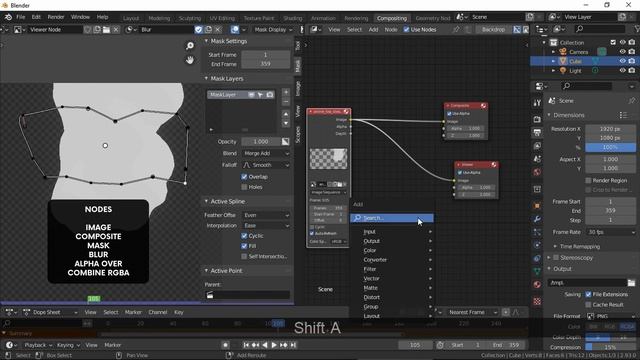
Task: Click the preferred frame rate clock icon in playback bar
Action: click(440, 345)
